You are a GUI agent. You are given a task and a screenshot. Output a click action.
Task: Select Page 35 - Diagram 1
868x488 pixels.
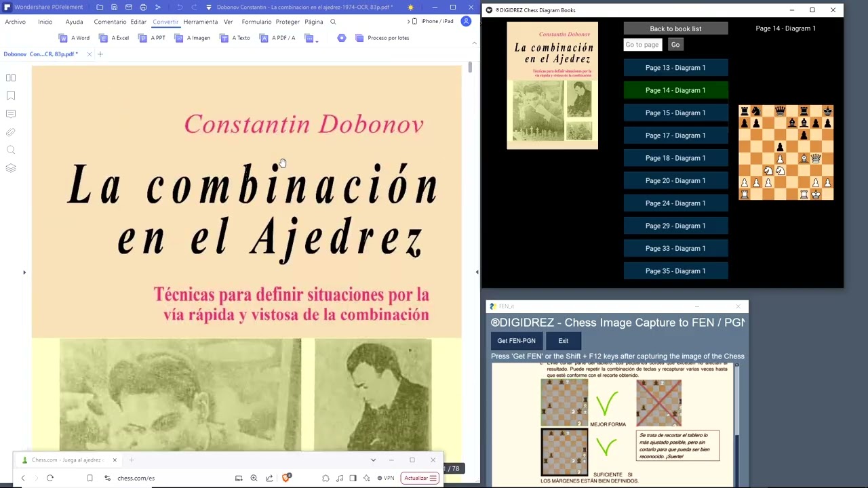tap(676, 271)
